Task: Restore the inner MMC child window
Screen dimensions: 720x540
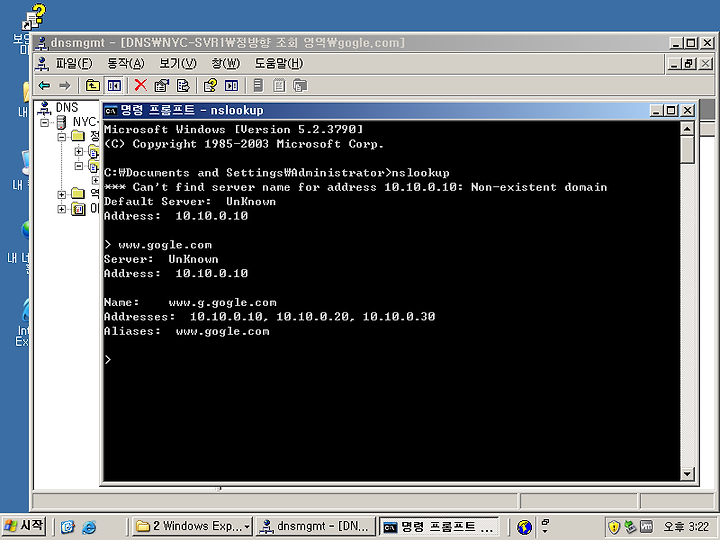Action: click(x=689, y=64)
